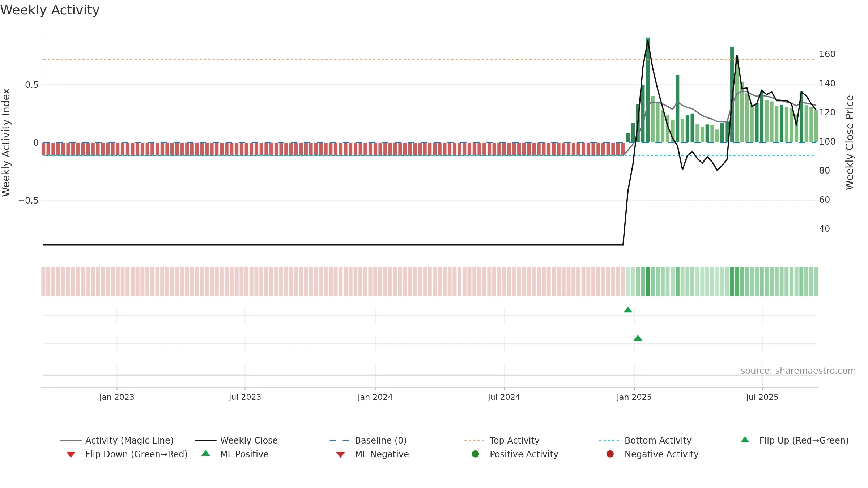
Task: Click the Jul 2025 axis label
Action: coord(762,397)
